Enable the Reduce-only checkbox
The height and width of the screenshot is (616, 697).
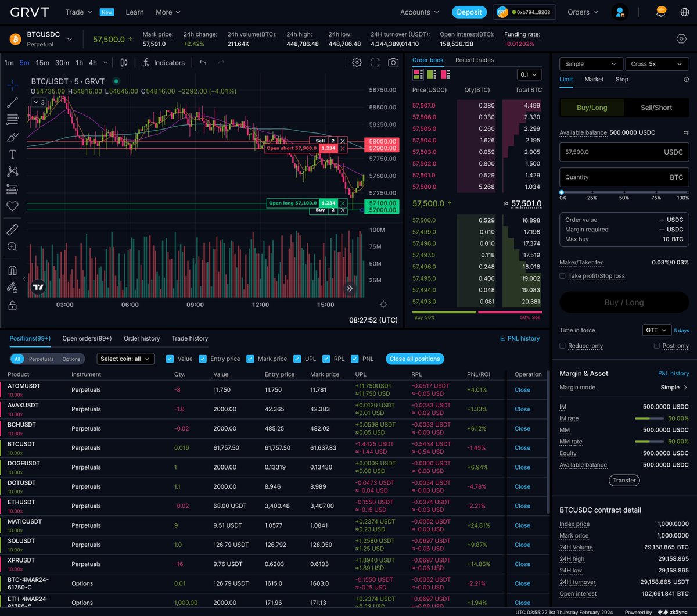point(562,346)
